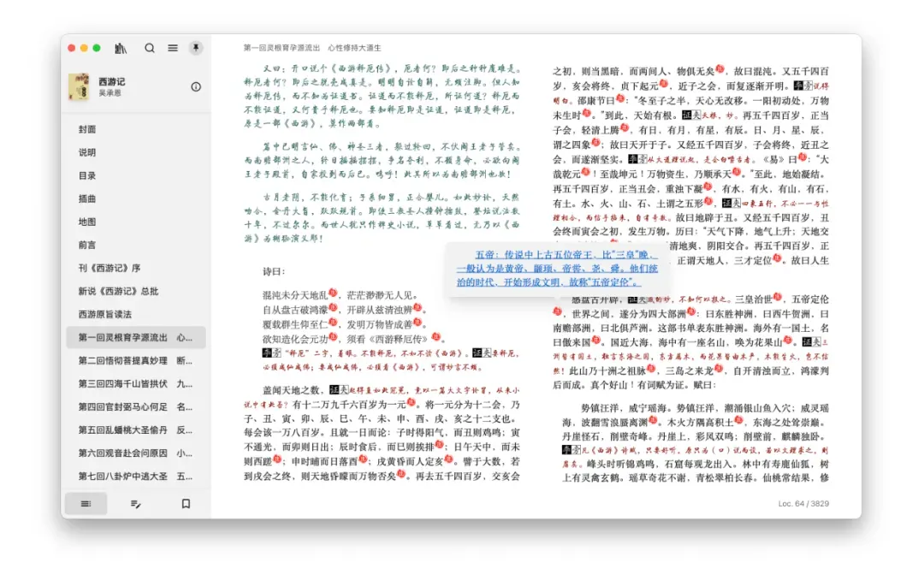Switch to the notes annotations tab

point(135,504)
